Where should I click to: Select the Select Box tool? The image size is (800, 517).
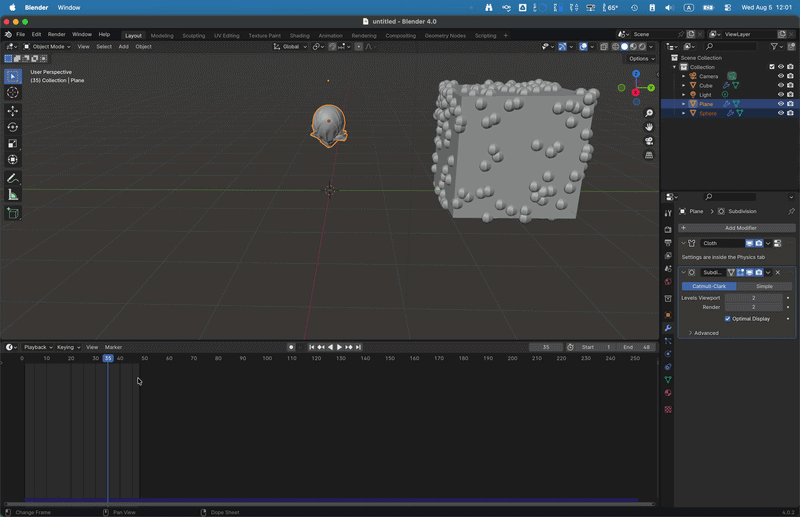click(x=13, y=77)
